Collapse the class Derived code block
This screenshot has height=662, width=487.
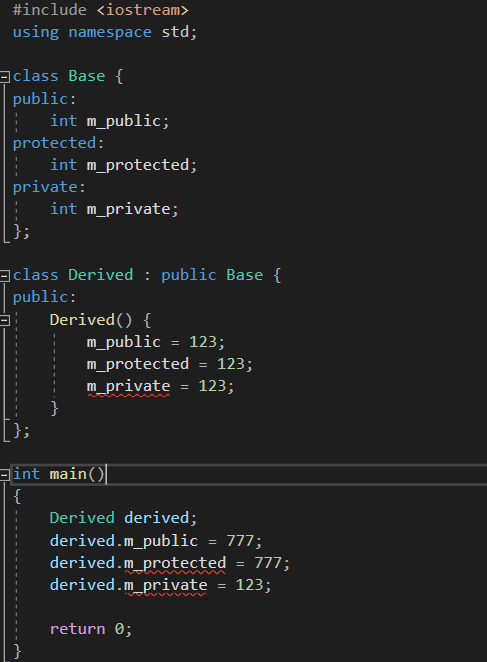pyautogui.click(x=5, y=276)
